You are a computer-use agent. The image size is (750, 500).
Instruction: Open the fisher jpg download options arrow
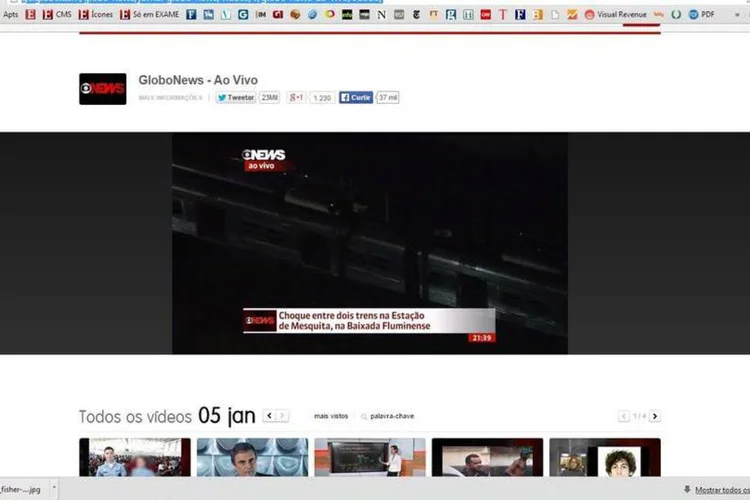point(54,489)
